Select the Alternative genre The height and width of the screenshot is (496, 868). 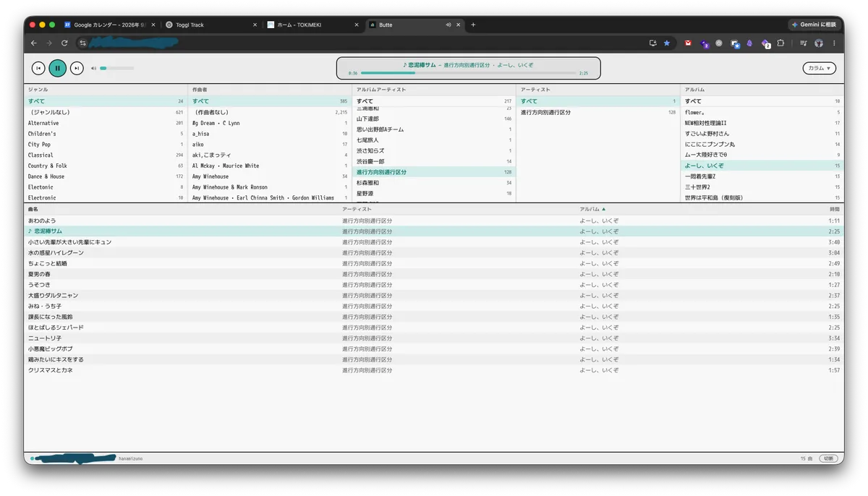point(106,123)
